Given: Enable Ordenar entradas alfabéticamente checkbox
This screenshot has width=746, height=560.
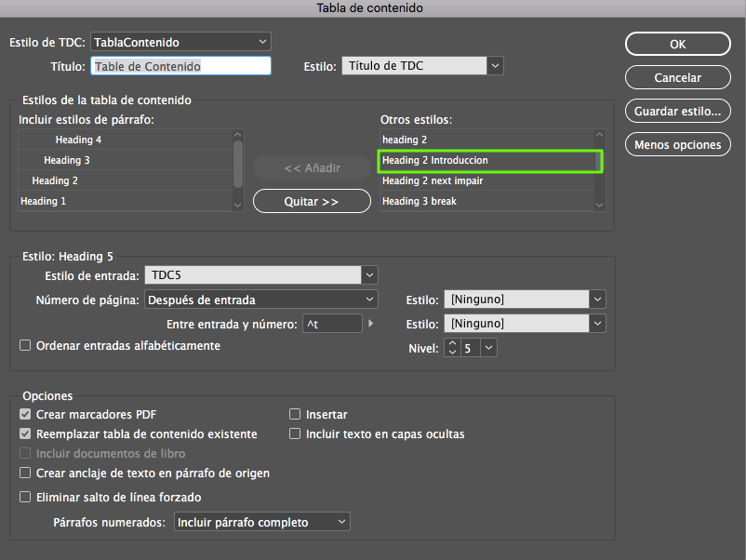Looking at the screenshot, I should point(25,345).
